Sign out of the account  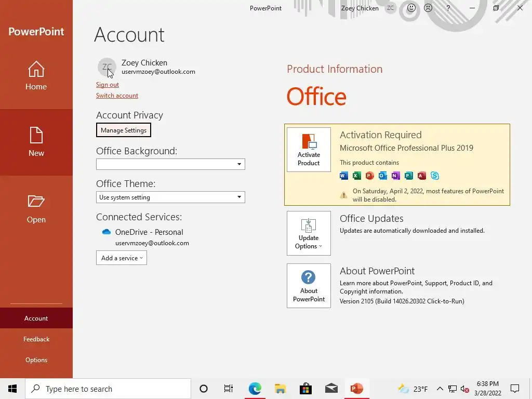(107, 85)
